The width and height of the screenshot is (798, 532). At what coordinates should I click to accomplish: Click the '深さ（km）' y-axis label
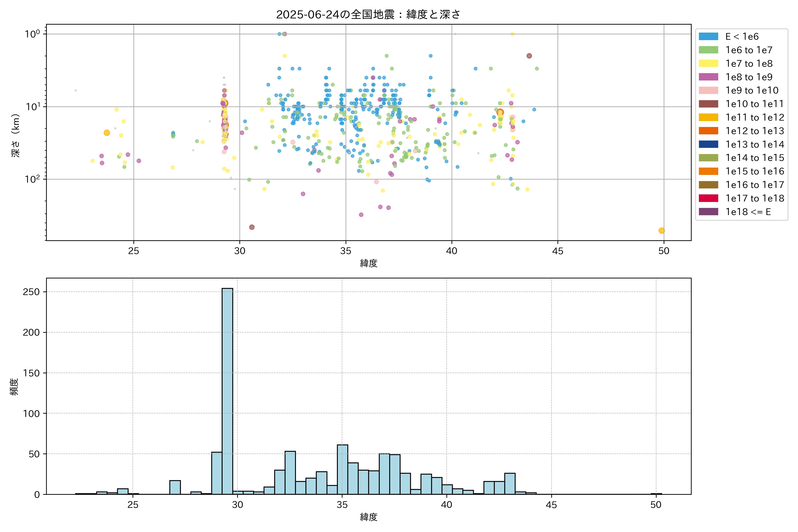pyautogui.click(x=16, y=135)
